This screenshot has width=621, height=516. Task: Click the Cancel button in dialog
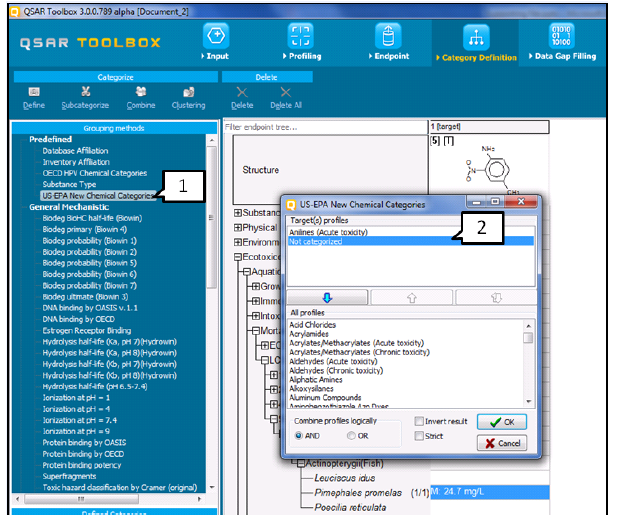pos(502,443)
